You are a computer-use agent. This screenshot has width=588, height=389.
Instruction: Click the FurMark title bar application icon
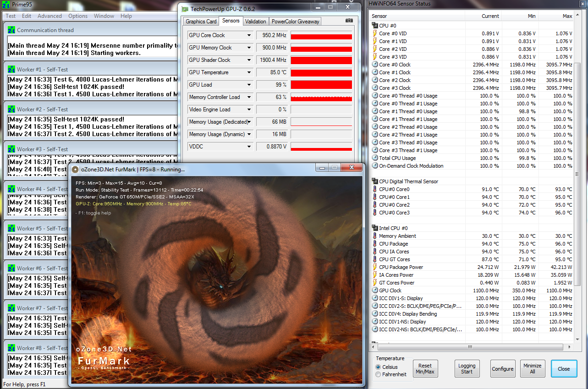(76, 169)
